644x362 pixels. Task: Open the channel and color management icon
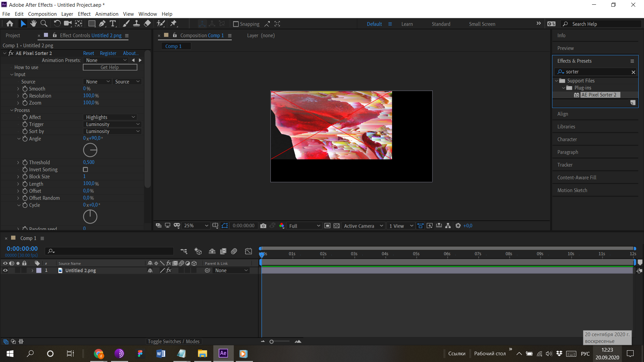click(282, 226)
